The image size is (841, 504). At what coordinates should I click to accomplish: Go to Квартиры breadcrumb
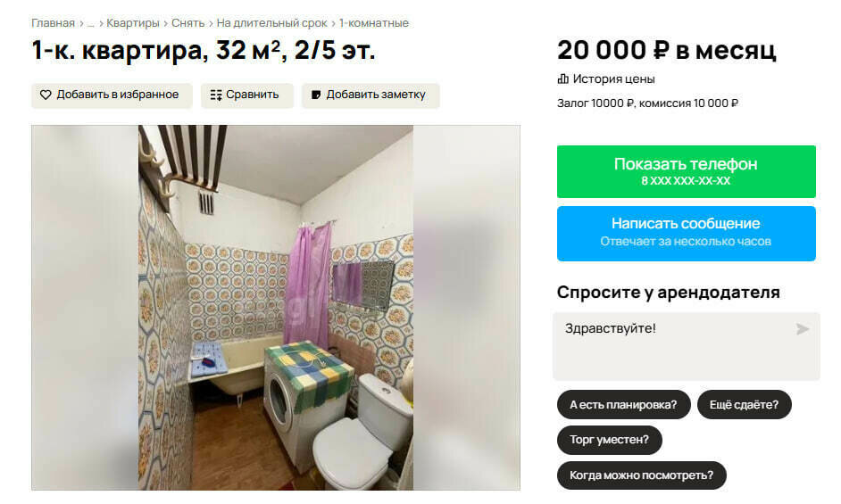click(x=132, y=23)
